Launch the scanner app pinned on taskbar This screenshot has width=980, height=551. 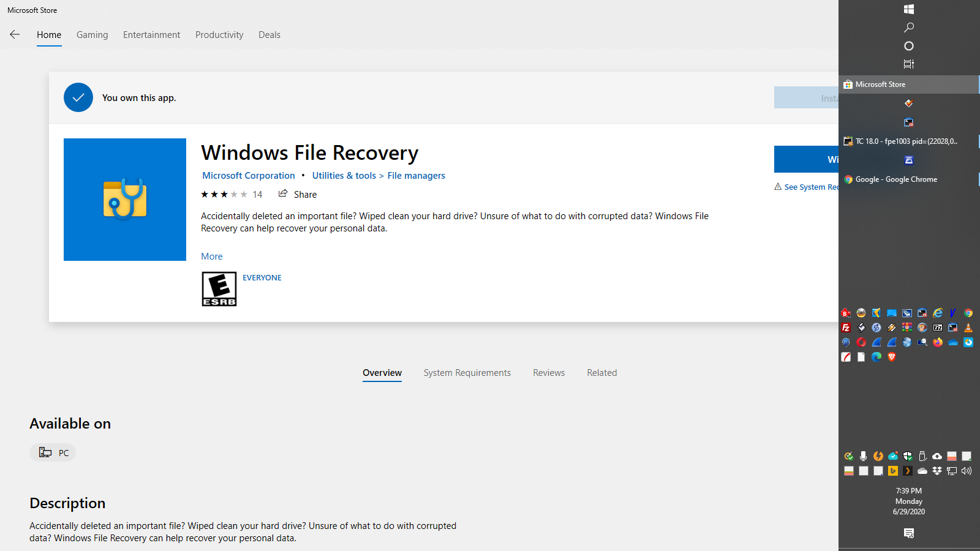click(x=909, y=160)
